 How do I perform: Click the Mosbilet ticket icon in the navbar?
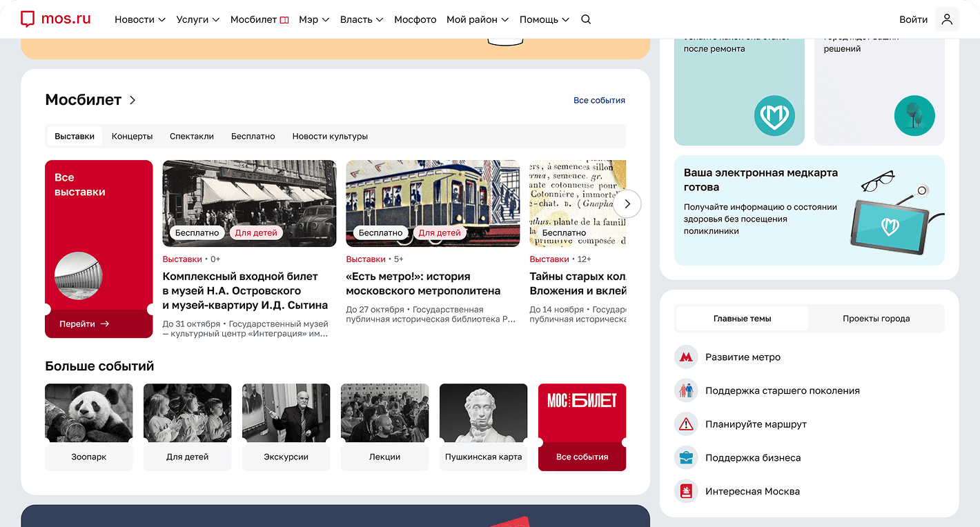(284, 20)
